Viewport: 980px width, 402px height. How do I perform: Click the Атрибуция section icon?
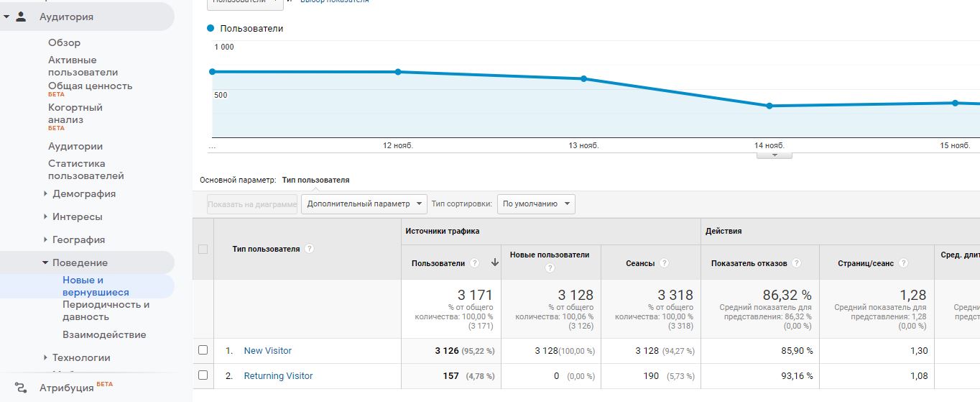click(21, 388)
